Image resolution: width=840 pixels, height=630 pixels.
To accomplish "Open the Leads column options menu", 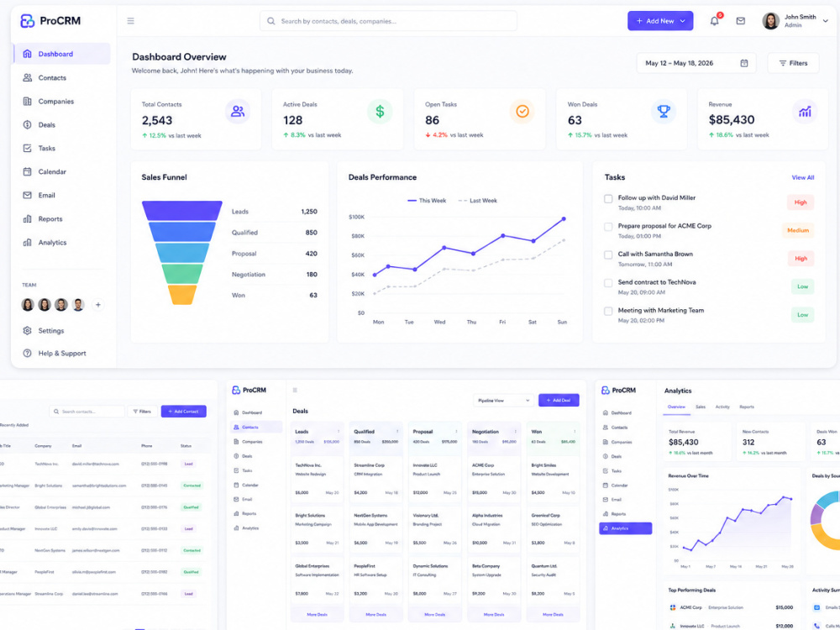I will 339,431.
